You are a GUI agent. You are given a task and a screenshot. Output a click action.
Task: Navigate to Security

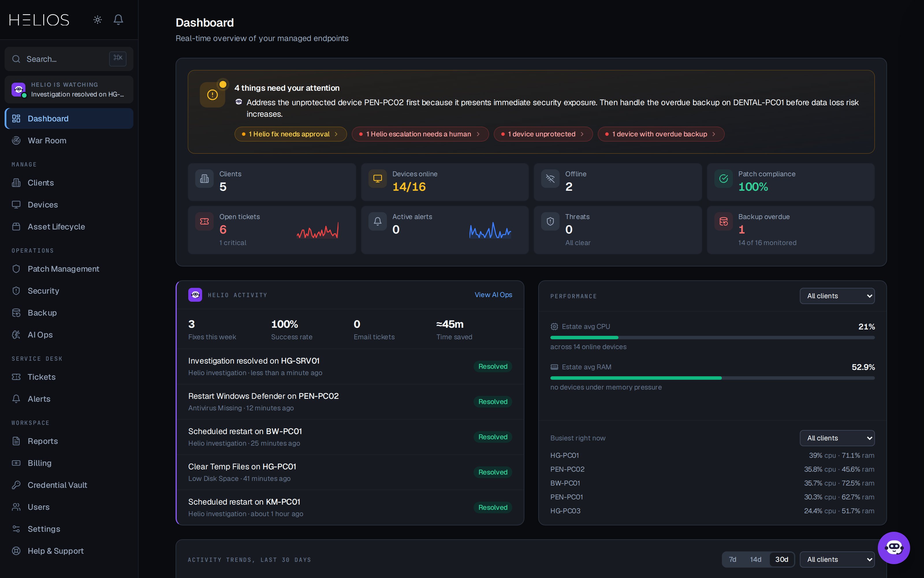[x=69, y=290]
